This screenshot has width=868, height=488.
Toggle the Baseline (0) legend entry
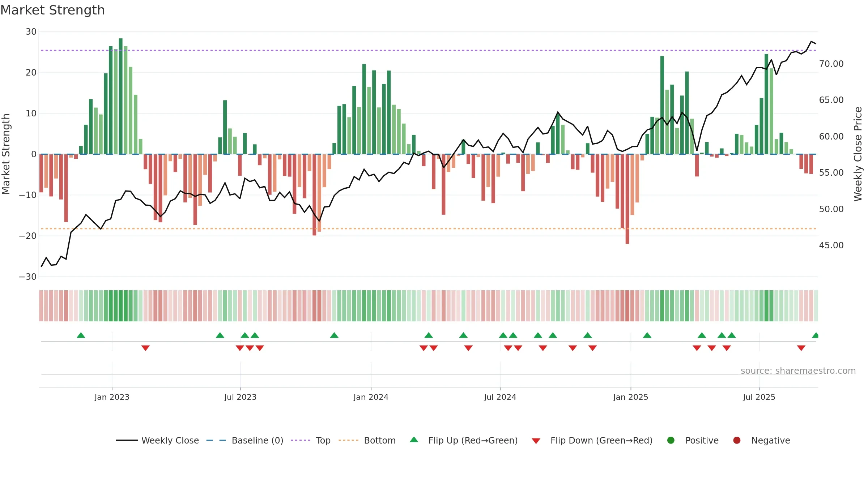point(245,440)
